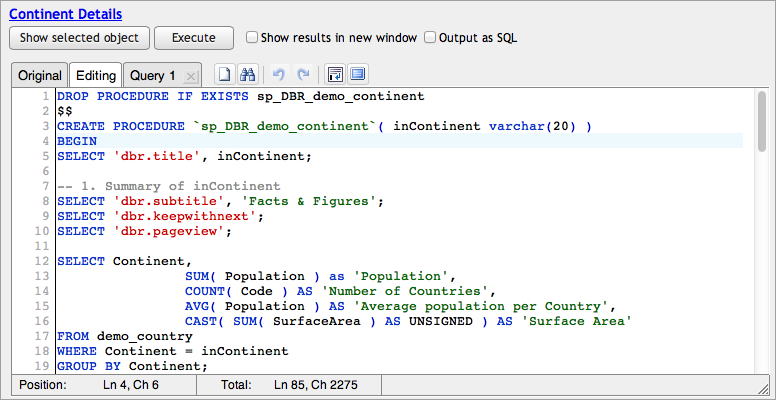Check the Output as SQL option
Viewport: 776px width, 400px height.
coord(430,38)
